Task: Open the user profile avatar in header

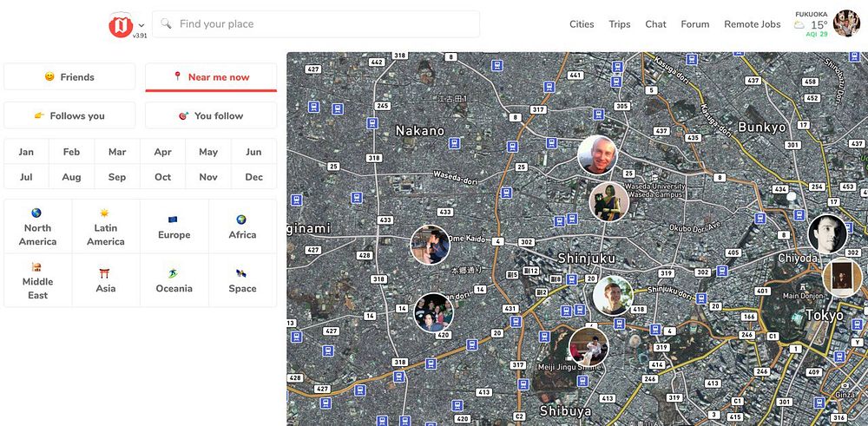Action: click(846, 23)
